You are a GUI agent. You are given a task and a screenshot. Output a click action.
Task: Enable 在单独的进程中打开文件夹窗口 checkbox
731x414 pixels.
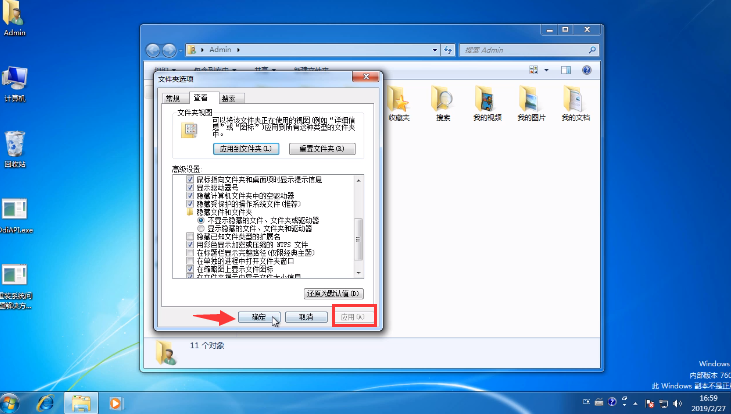tap(190, 261)
